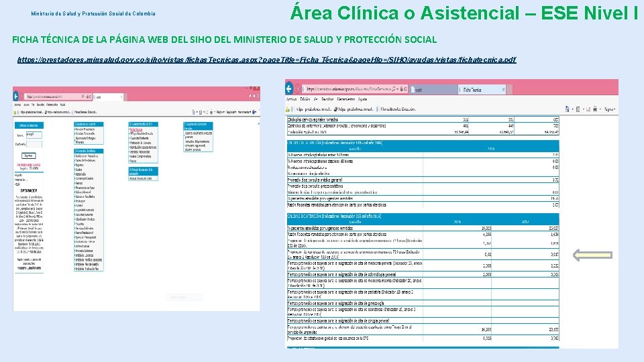The height and width of the screenshot is (362, 644).
Task: Click the Contraseña password field in the SIHO login panel
Action: (x=34, y=144)
